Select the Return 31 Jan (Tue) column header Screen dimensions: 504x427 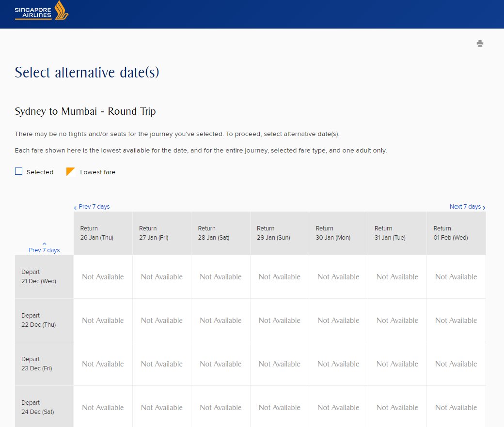(x=397, y=233)
